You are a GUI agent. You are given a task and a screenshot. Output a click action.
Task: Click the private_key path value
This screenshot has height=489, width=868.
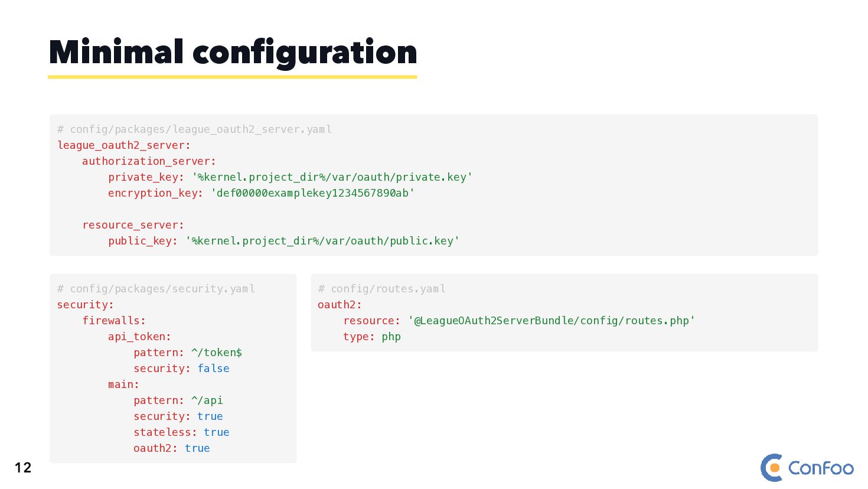tap(332, 177)
